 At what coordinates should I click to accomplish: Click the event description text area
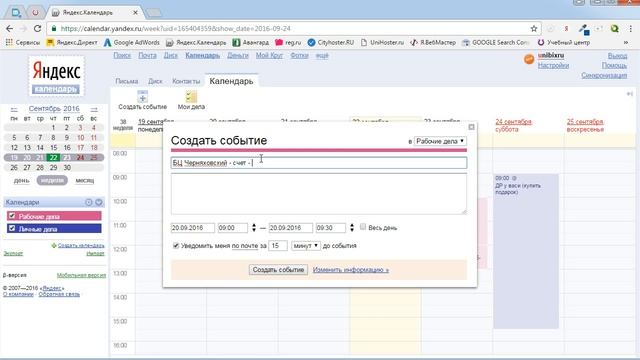[318, 193]
